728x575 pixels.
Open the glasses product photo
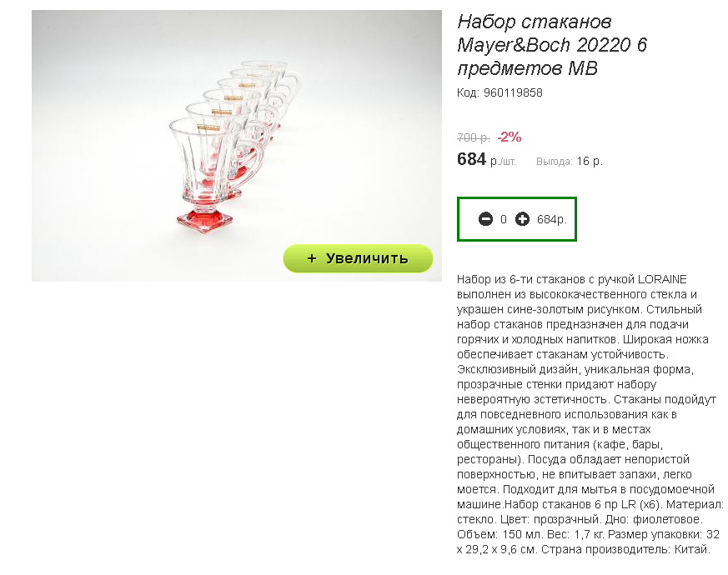[x=236, y=146]
